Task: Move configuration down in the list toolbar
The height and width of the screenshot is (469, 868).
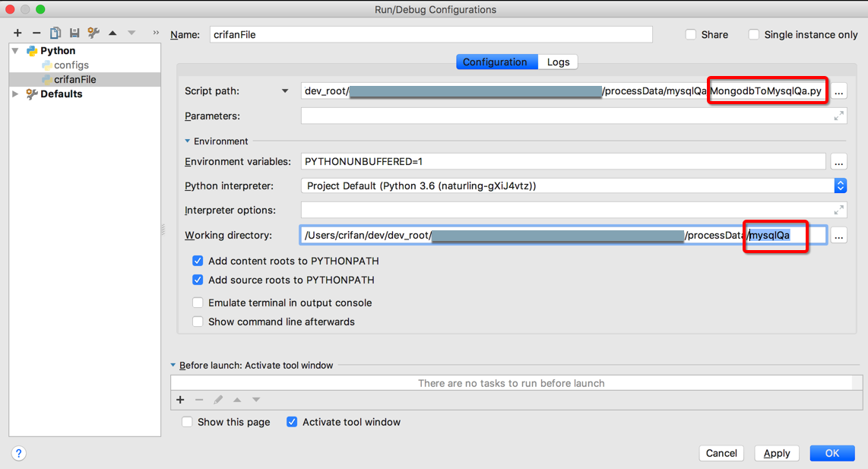Action: [131, 33]
